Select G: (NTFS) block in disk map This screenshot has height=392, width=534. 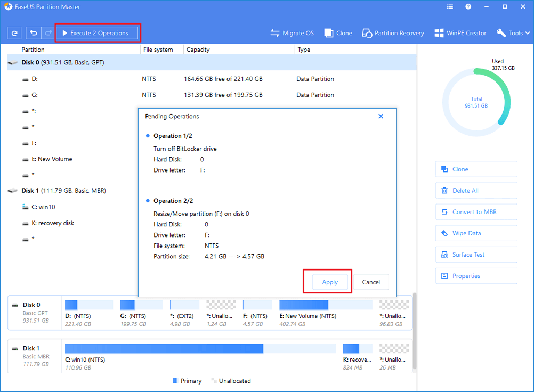coord(141,313)
